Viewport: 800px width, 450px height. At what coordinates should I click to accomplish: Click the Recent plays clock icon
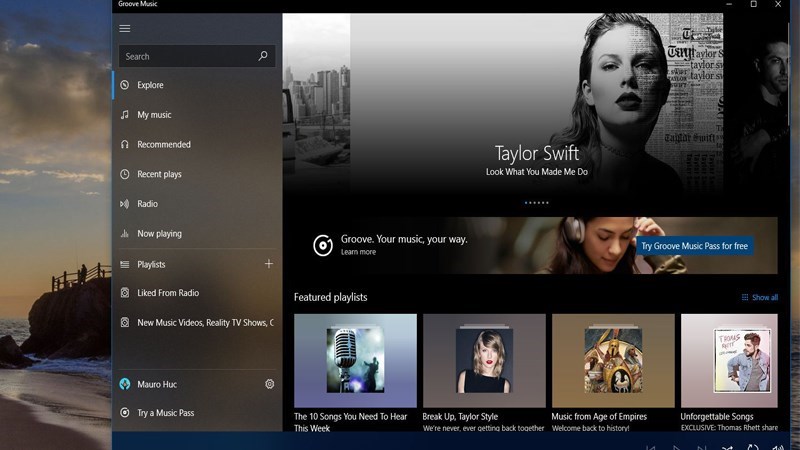(x=125, y=174)
